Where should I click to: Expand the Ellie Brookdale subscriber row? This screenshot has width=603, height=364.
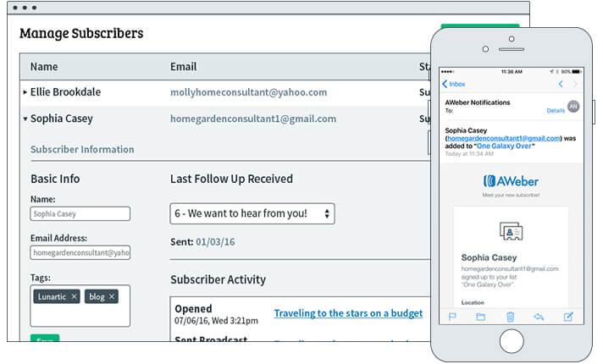[25, 92]
